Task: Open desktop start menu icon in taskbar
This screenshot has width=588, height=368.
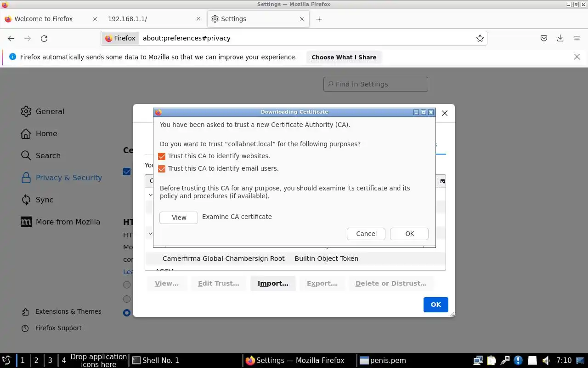Action: click(7, 361)
